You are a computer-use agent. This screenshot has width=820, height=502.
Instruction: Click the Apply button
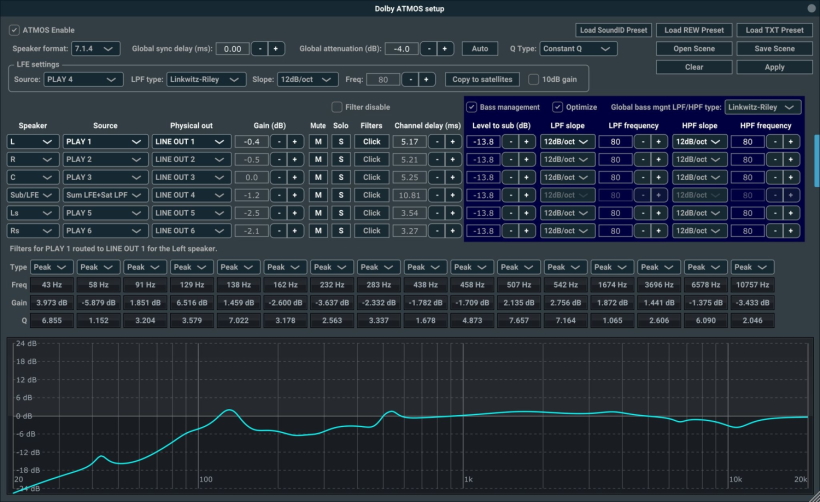click(775, 67)
